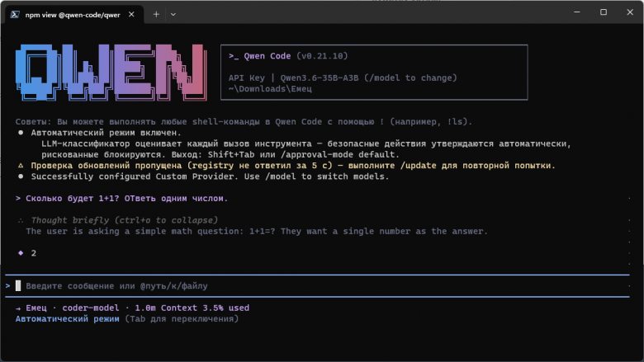Click the user prompt 'Сколько будет 1+1?'
The height and width of the screenshot is (362, 644).
(126, 199)
